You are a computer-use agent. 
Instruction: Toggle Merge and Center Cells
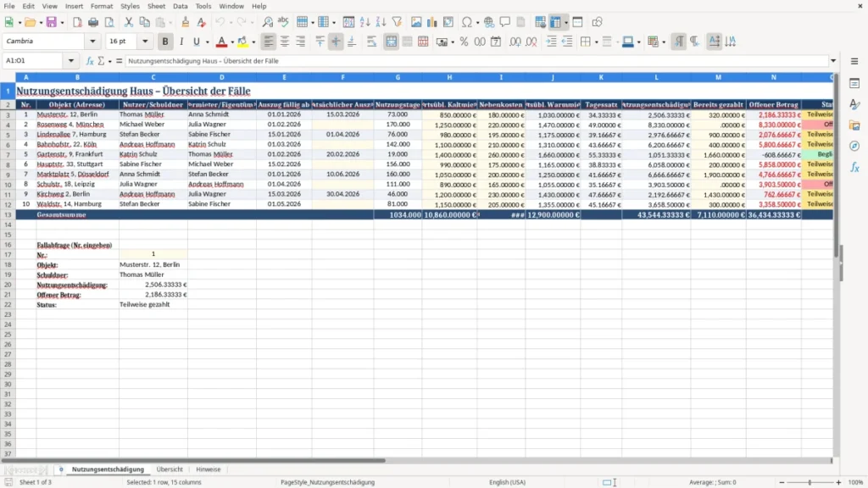(391, 42)
